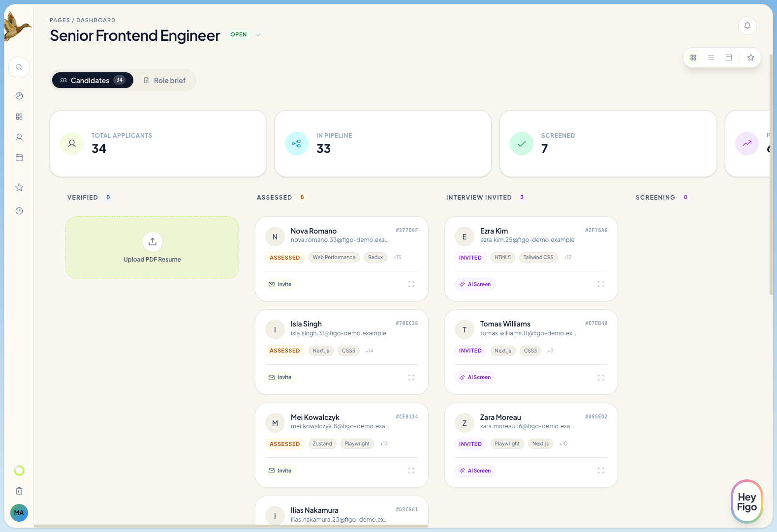Click the history clock sidebar icon
The image size is (777, 532).
tap(19, 211)
